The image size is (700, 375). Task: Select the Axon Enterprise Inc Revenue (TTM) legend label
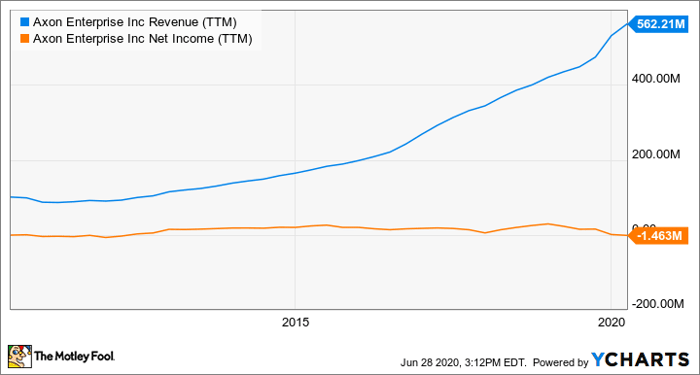click(135, 22)
